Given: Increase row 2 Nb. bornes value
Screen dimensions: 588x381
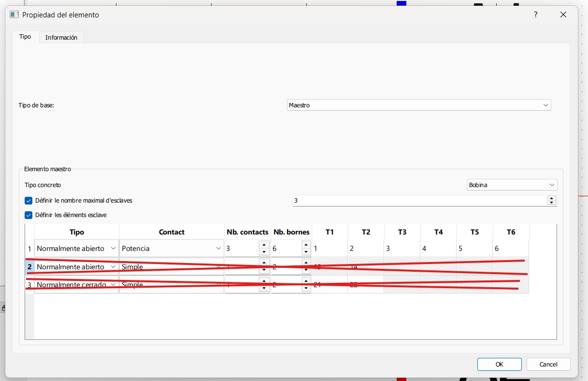Looking at the screenshot, I should [x=306, y=263].
